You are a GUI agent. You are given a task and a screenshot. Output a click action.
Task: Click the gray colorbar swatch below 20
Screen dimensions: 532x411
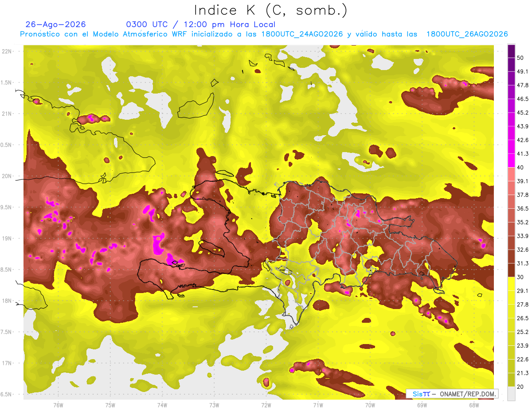[511, 394]
